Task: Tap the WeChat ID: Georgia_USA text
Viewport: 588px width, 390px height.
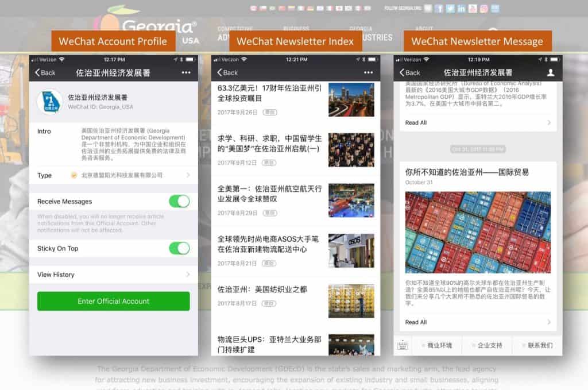Action: 100,107
